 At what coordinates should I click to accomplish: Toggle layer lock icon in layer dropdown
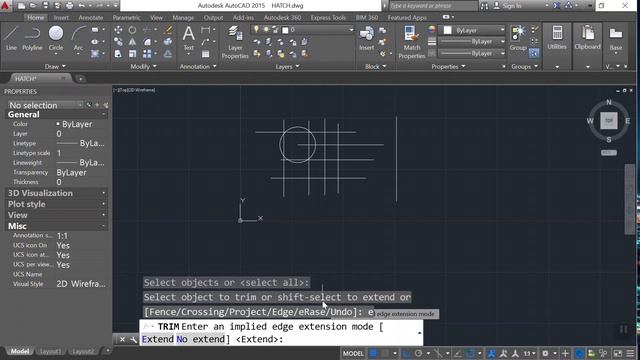pos(275,29)
